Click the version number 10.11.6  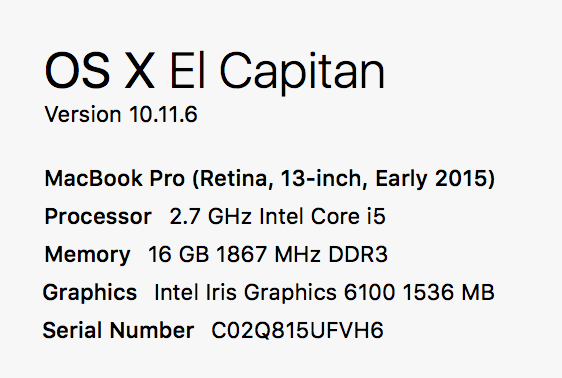tap(163, 114)
